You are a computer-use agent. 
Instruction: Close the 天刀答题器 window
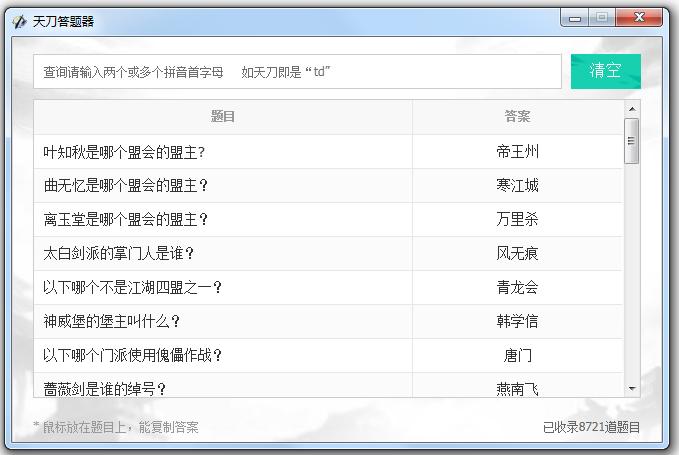[x=639, y=18]
